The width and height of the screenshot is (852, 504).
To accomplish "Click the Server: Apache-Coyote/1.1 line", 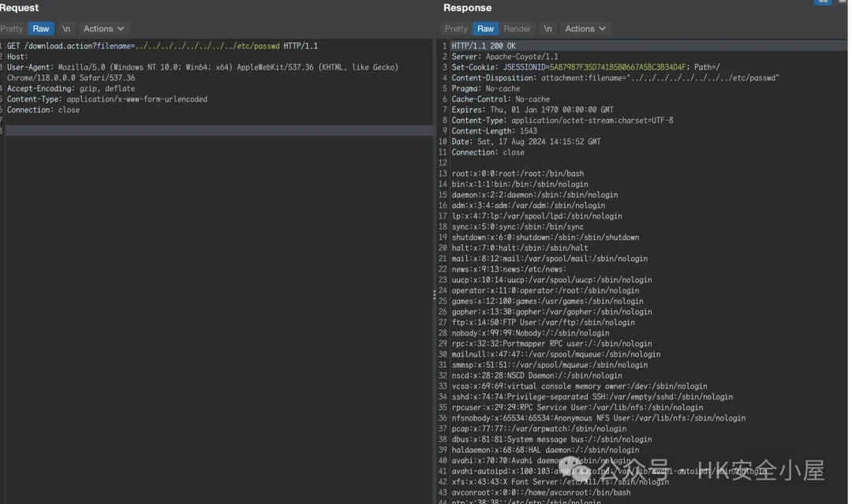I will click(x=505, y=57).
